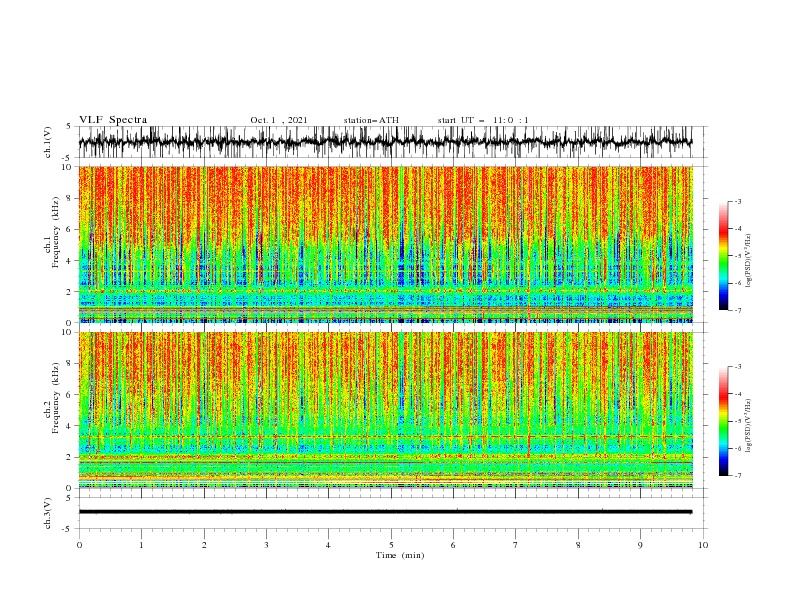792x612 pixels.
Task: Click the date 'Oct. 1 , 2021'
Action: click(x=279, y=120)
